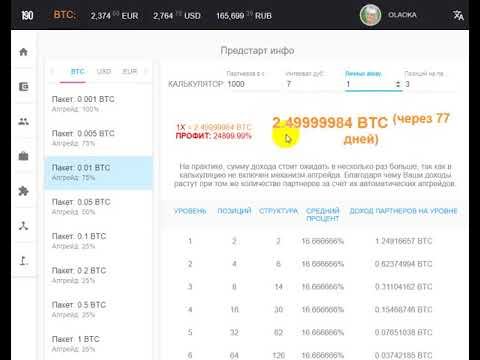Screen dimensions: 480x360
Task: Click calculator field with value 1000
Action: (253, 84)
